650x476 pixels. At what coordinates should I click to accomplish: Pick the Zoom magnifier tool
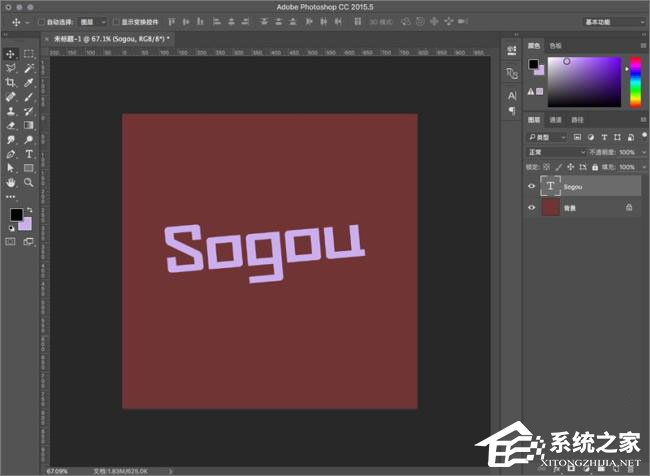coord(29,183)
